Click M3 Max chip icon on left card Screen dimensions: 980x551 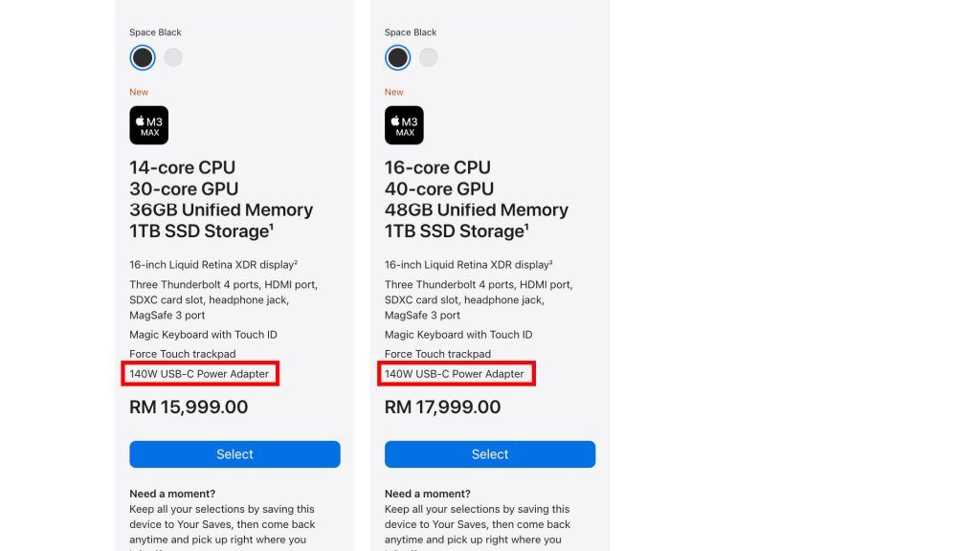point(148,125)
